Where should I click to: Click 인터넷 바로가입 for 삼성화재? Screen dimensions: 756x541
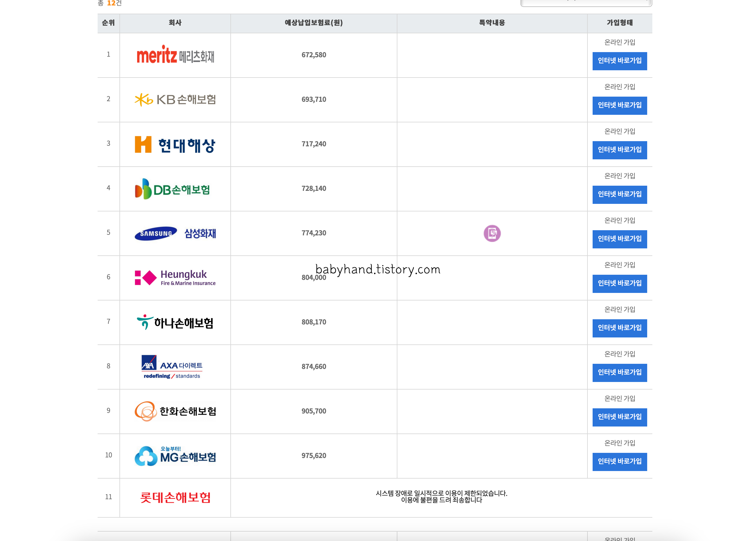click(620, 239)
